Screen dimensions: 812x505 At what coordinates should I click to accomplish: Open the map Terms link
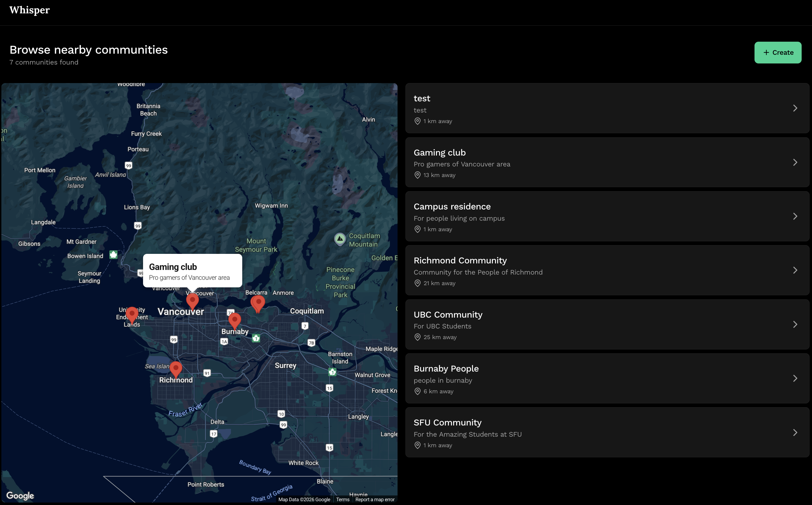[342, 500]
